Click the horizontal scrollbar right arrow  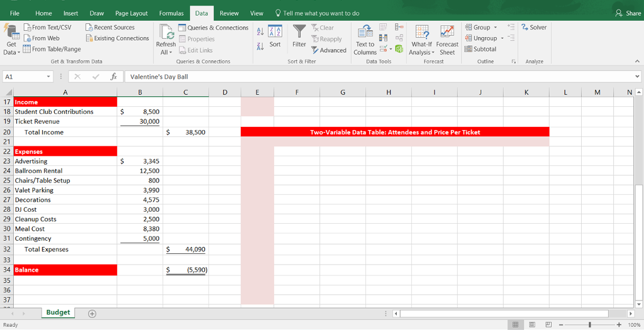click(631, 314)
